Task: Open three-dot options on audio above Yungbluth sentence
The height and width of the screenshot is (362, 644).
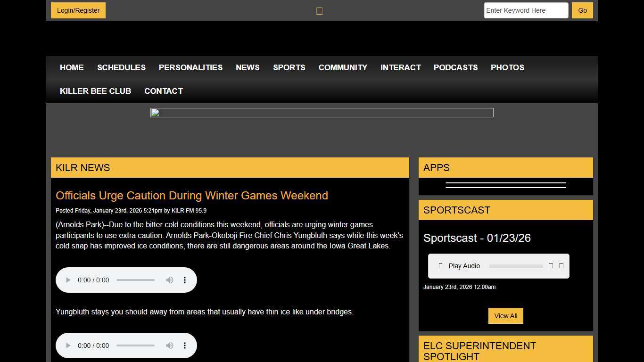Action: click(185, 280)
